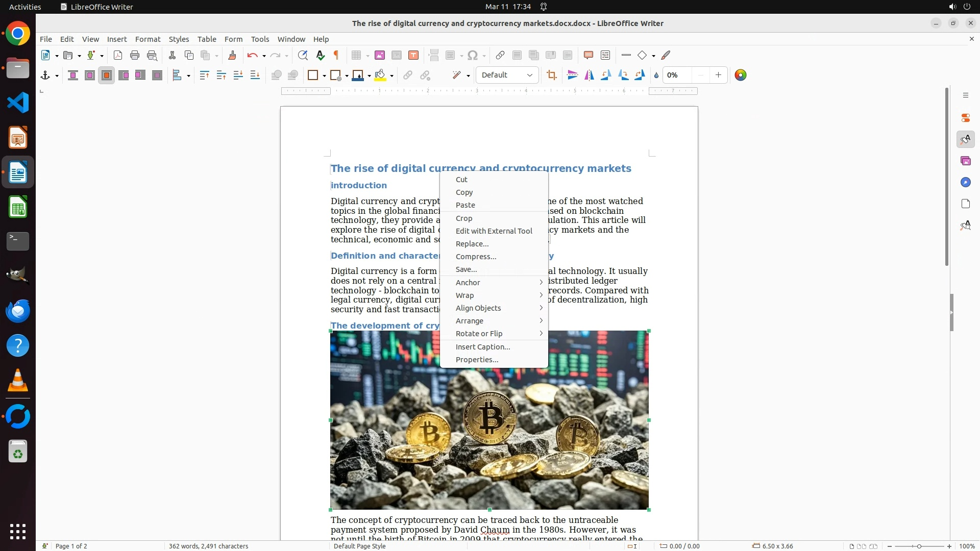
Task: Click the Export as PDF icon
Action: 118,56
